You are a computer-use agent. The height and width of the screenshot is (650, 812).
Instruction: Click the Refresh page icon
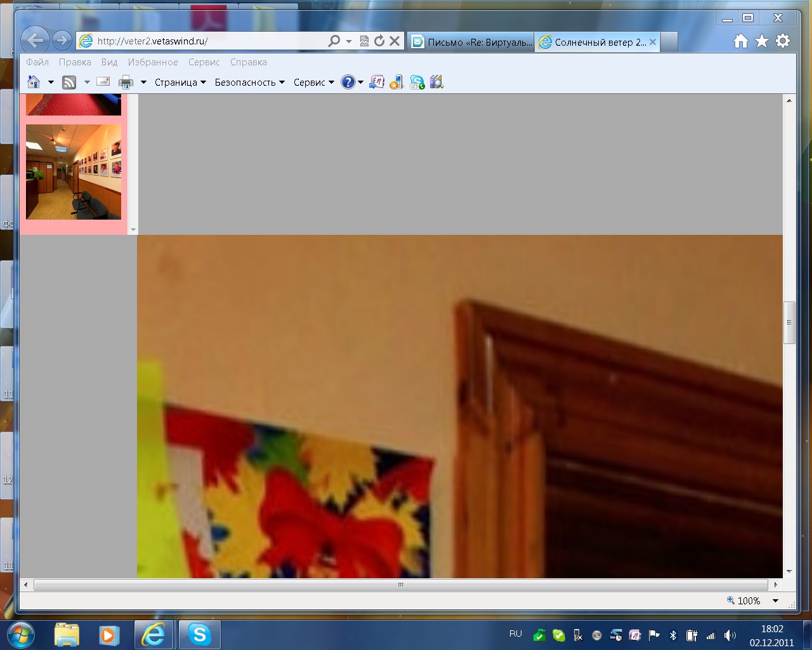click(379, 41)
